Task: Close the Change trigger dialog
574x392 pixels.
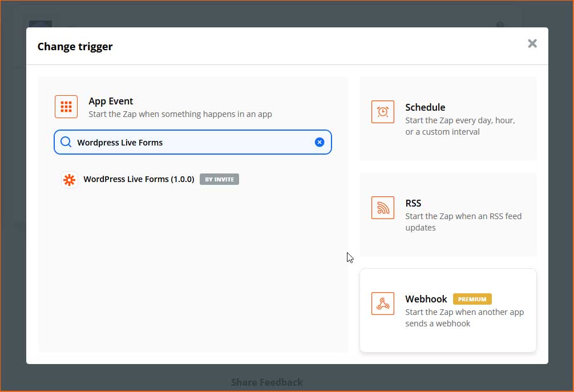Action: pos(532,43)
